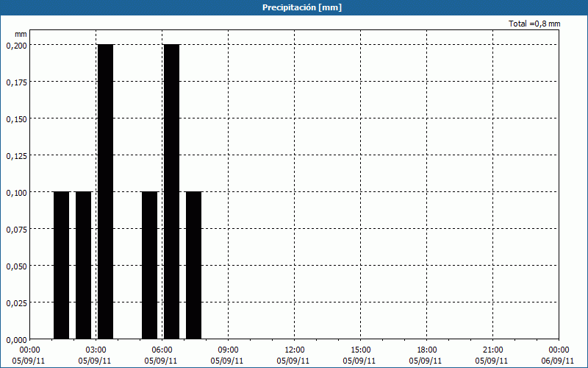
Task: Click the 09:00 time axis label
Action: click(x=228, y=350)
